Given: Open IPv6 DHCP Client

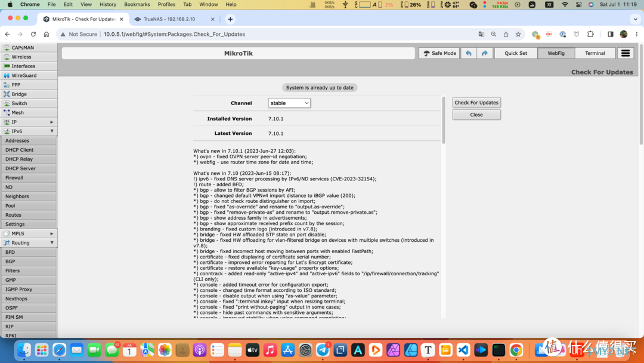Looking at the screenshot, I should pos(29,150).
